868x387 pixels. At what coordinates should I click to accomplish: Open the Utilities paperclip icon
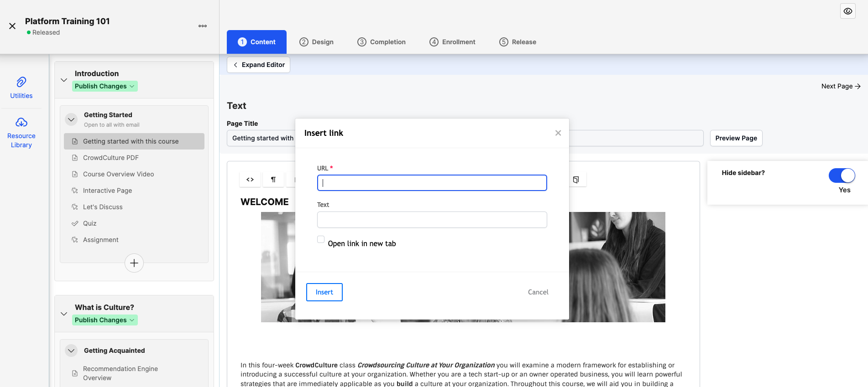click(x=21, y=82)
